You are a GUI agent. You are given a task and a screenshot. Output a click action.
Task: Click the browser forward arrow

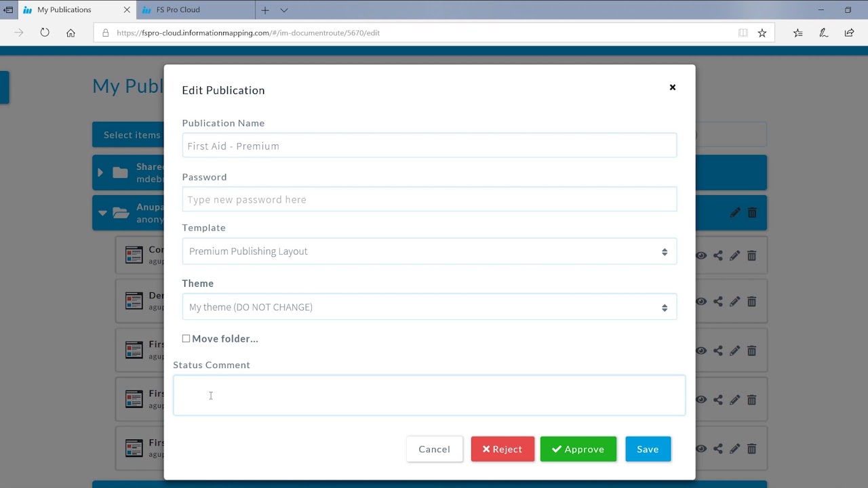pyautogui.click(x=19, y=33)
